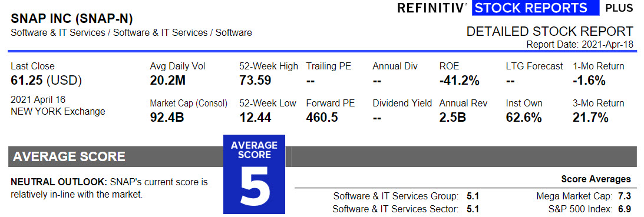The width and height of the screenshot is (644, 217).
Task: Click the AVERAGE SCORE section header
Action: click(69, 156)
